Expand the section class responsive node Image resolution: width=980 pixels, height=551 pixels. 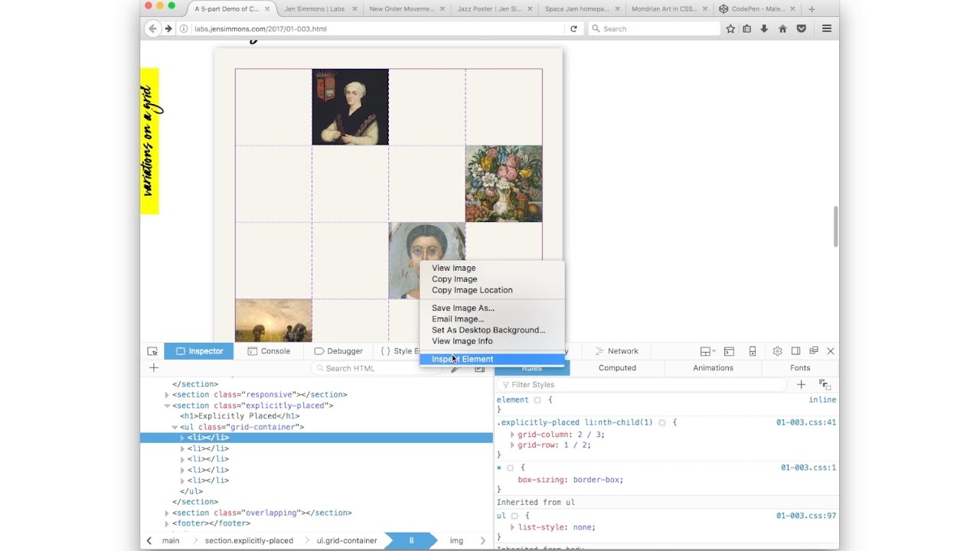click(167, 394)
